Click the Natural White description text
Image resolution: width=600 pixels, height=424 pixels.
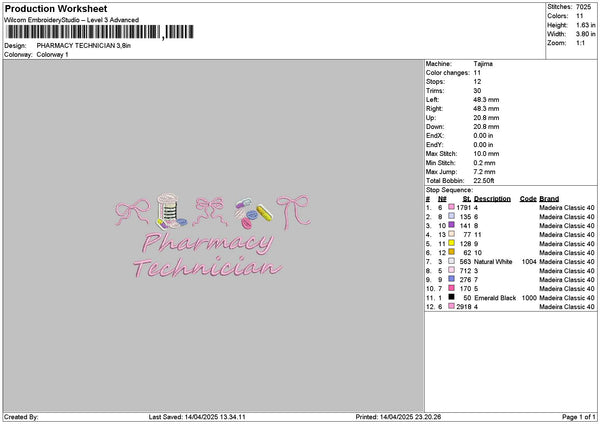click(x=493, y=261)
